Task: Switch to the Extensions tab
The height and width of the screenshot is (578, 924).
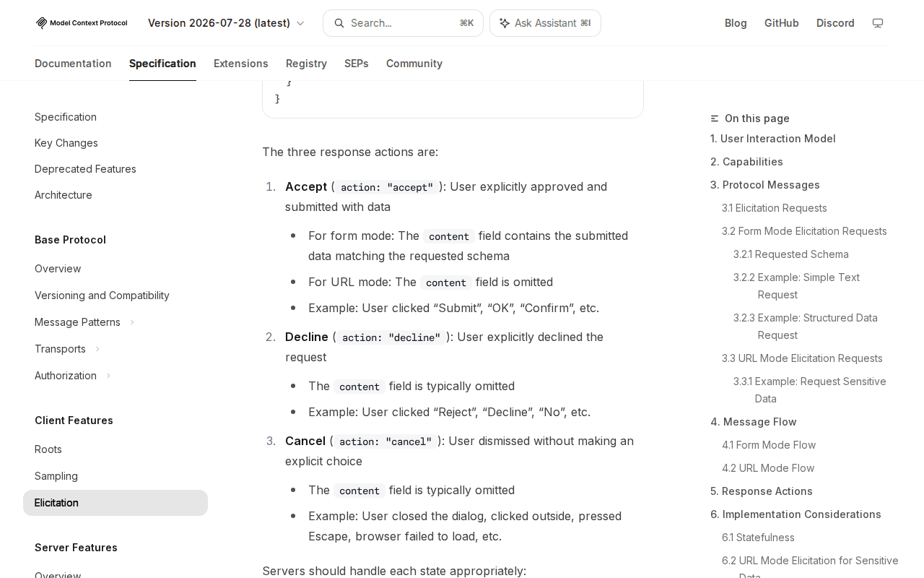Action: [x=241, y=64]
